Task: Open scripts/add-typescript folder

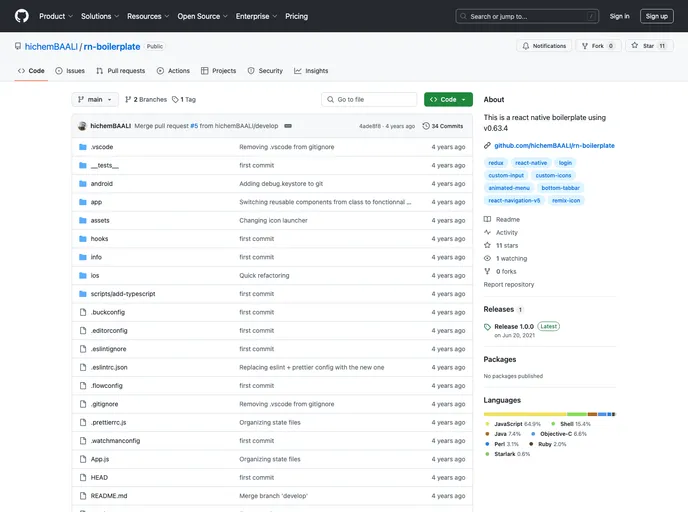Action: [123, 294]
